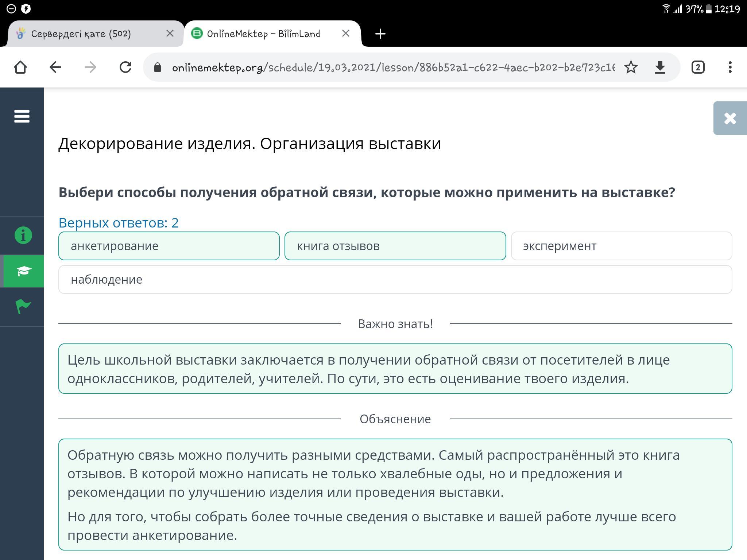Image resolution: width=747 pixels, height=560 pixels.
Task: Go back with the left arrow
Action: click(55, 67)
